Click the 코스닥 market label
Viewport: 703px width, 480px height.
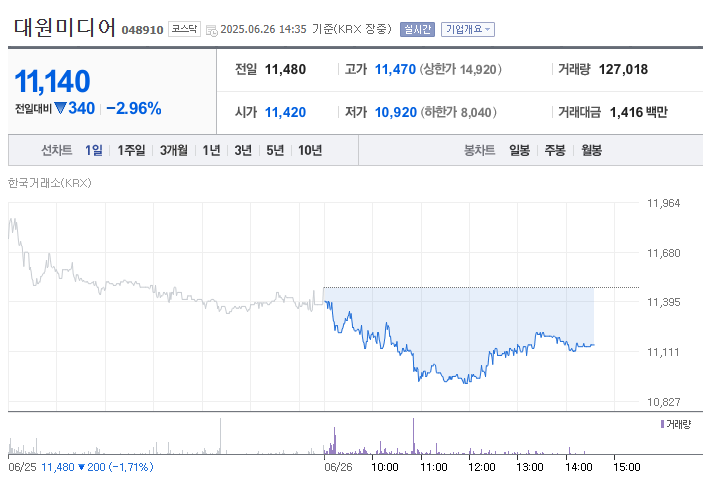click(184, 29)
